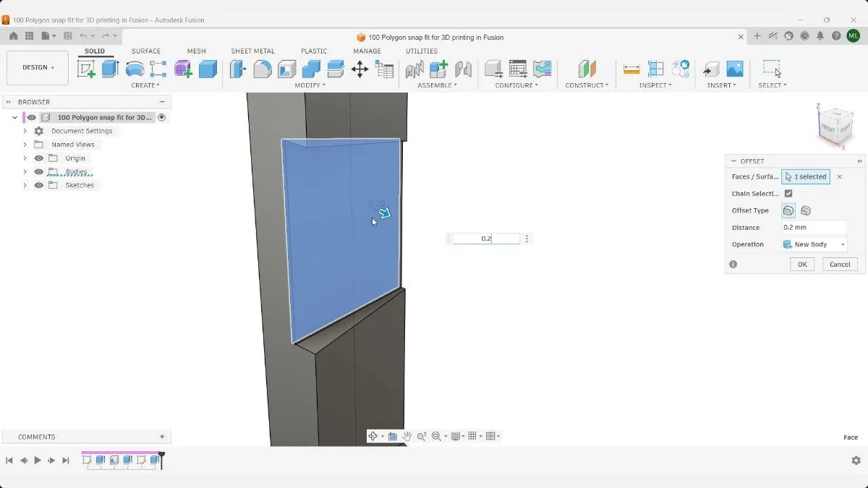Open the Help question mark icon

coord(836,36)
